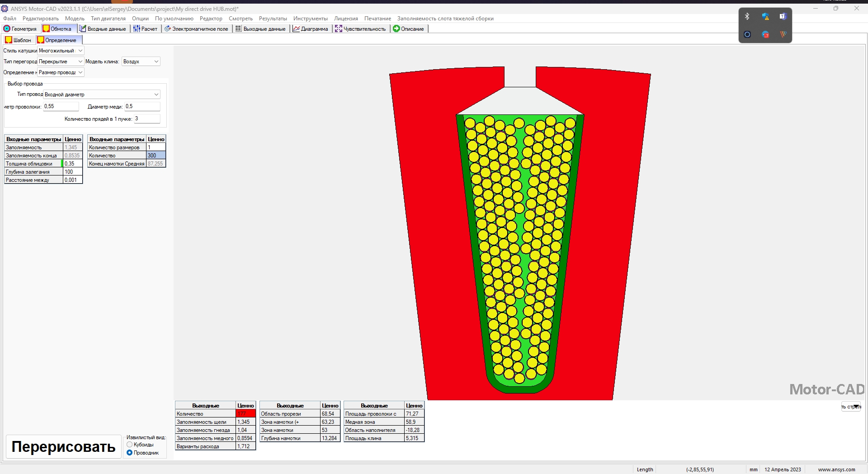Click the Диаметр меди input field

pyautogui.click(x=142, y=106)
